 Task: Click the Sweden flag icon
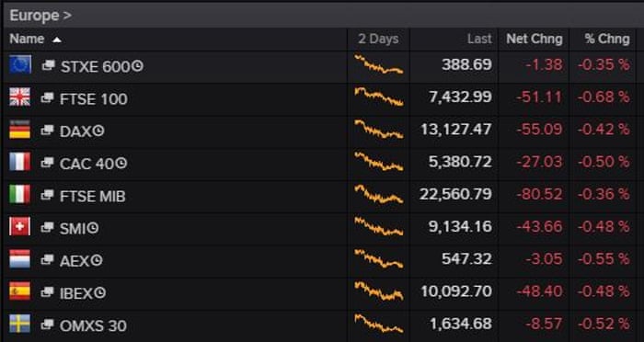coord(19,325)
